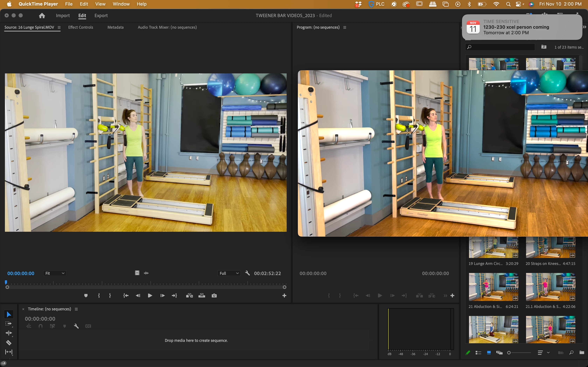Select the Razor tool

pos(9,343)
